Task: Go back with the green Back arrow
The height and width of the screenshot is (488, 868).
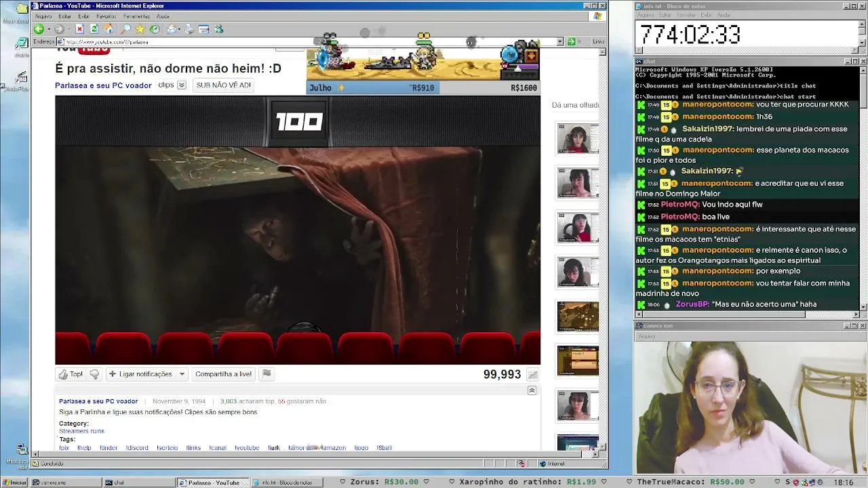Action: (x=39, y=29)
